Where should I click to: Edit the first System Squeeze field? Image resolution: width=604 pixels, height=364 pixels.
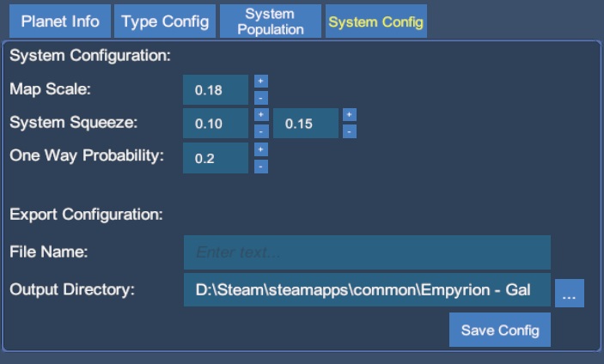click(216, 124)
